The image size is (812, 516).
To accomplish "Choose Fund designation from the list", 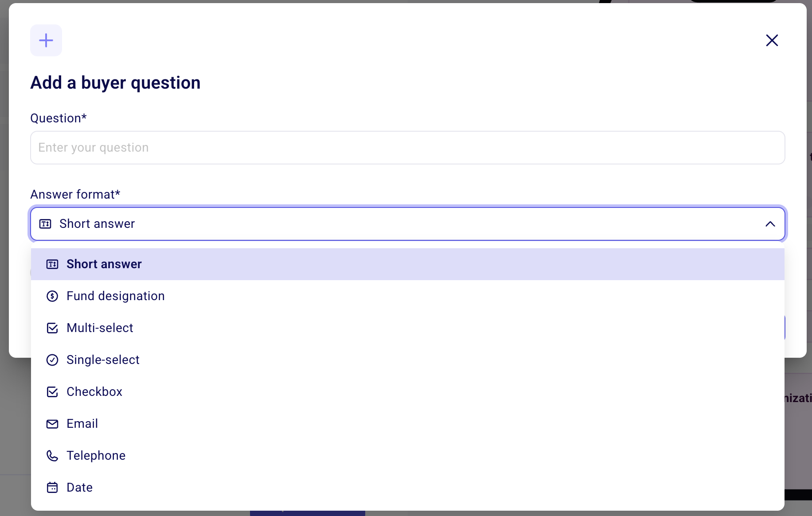I will coord(408,296).
